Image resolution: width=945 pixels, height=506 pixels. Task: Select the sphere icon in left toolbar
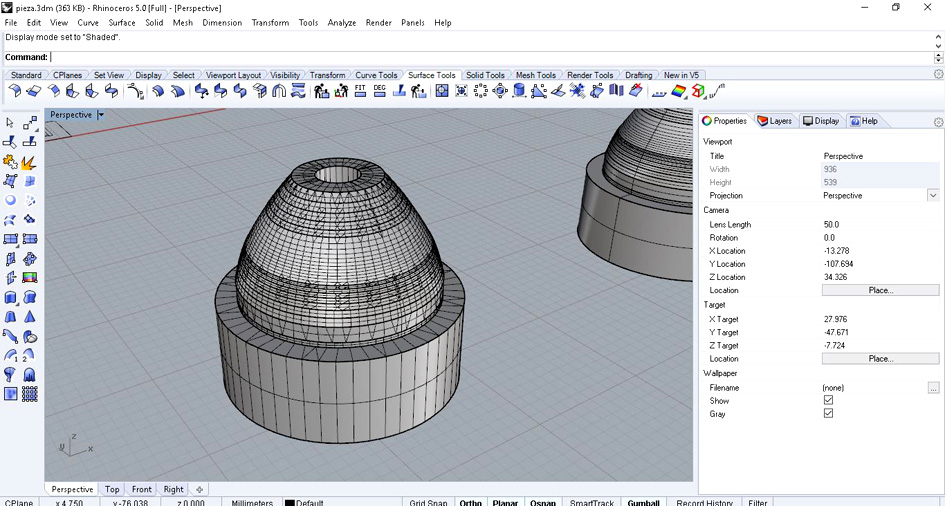tap(10, 200)
